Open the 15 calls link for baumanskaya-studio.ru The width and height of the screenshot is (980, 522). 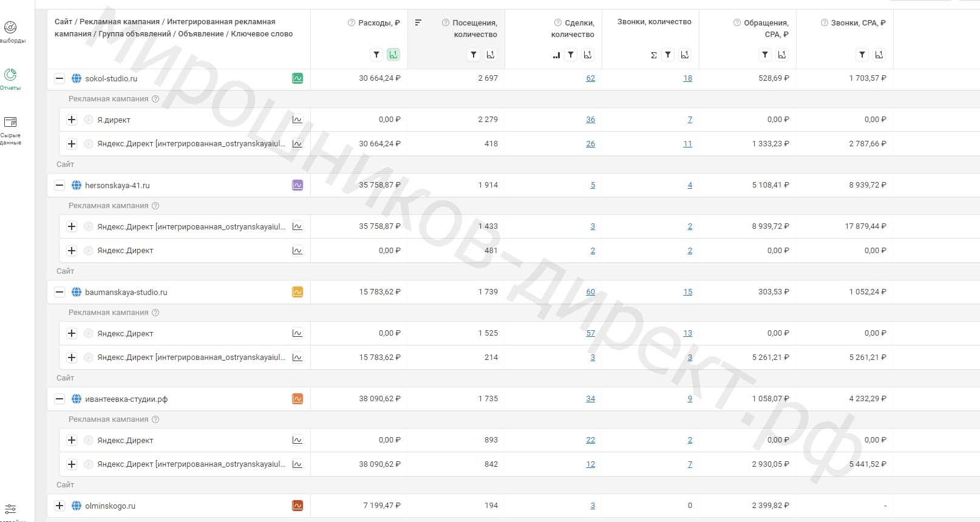pyautogui.click(x=687, y=292)
